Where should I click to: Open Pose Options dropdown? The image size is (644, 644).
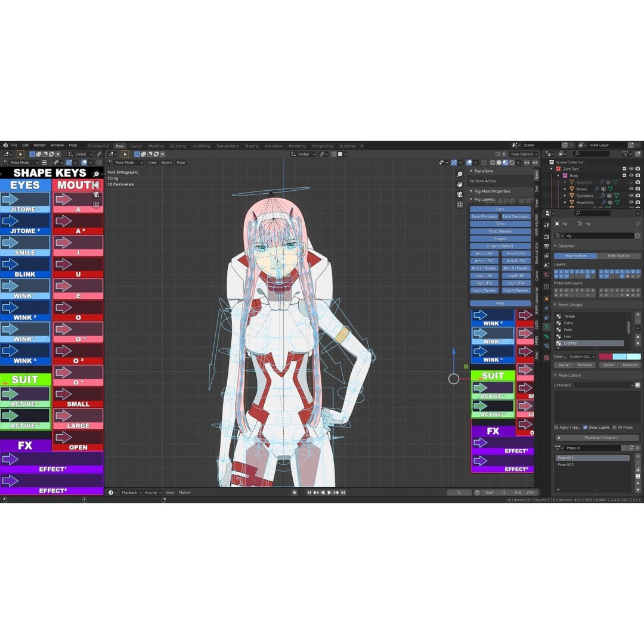coord(524,154)
